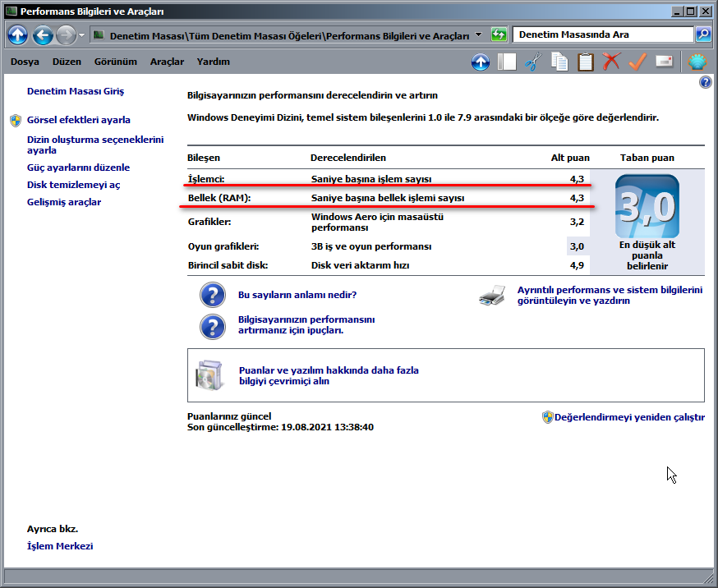Click the Copy pages icon
Viewport: 718px width, 588px height.
click(x=559, y=62)
